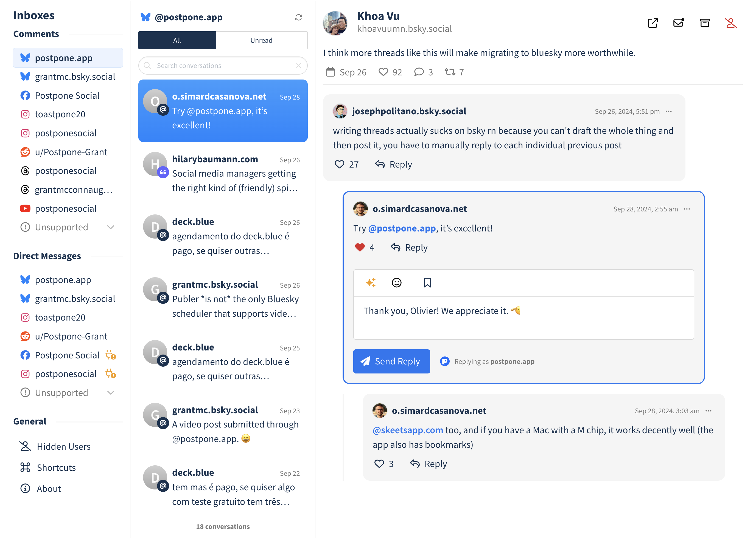Hide user with red person icon

coord(730,23)
